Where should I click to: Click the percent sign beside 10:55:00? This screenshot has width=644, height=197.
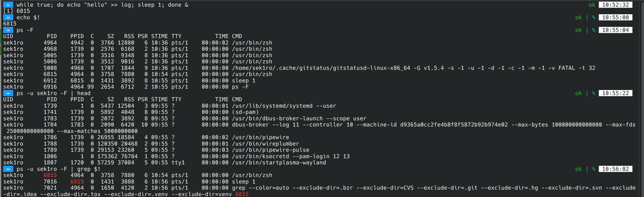(x=594, y=17)
